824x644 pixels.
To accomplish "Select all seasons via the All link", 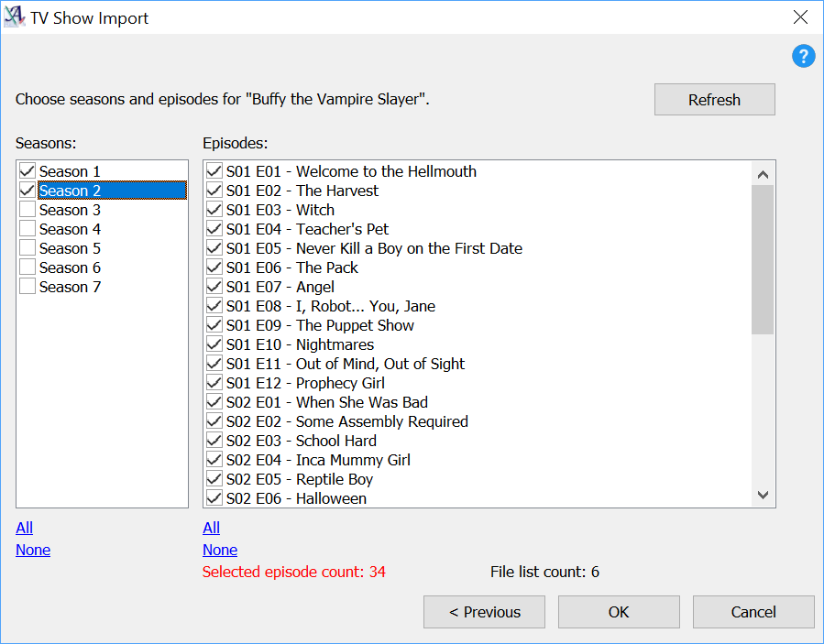I will (24, 528).
